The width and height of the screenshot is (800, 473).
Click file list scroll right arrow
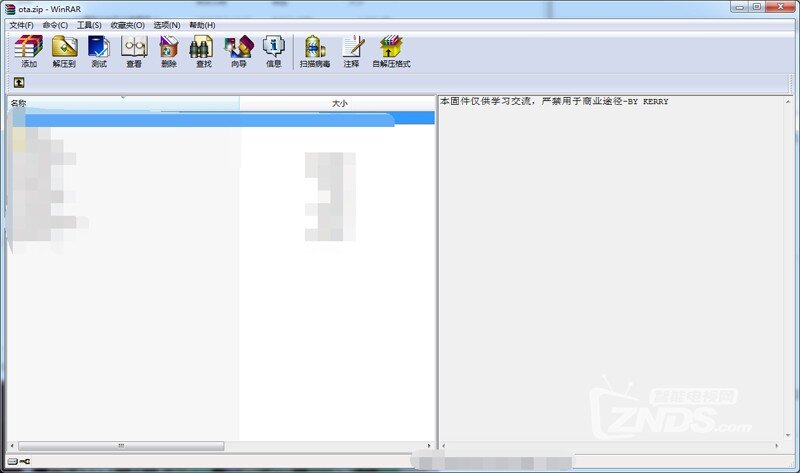[x=429, y=446]
